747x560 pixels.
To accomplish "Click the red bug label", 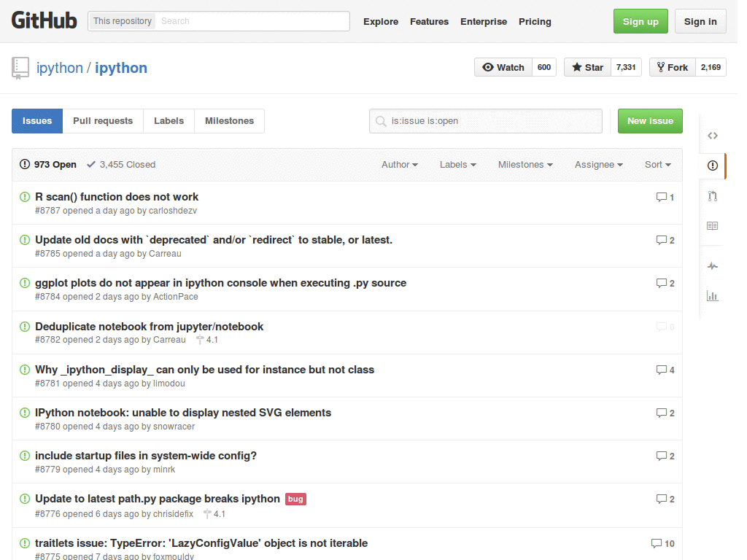I will 295,499.
